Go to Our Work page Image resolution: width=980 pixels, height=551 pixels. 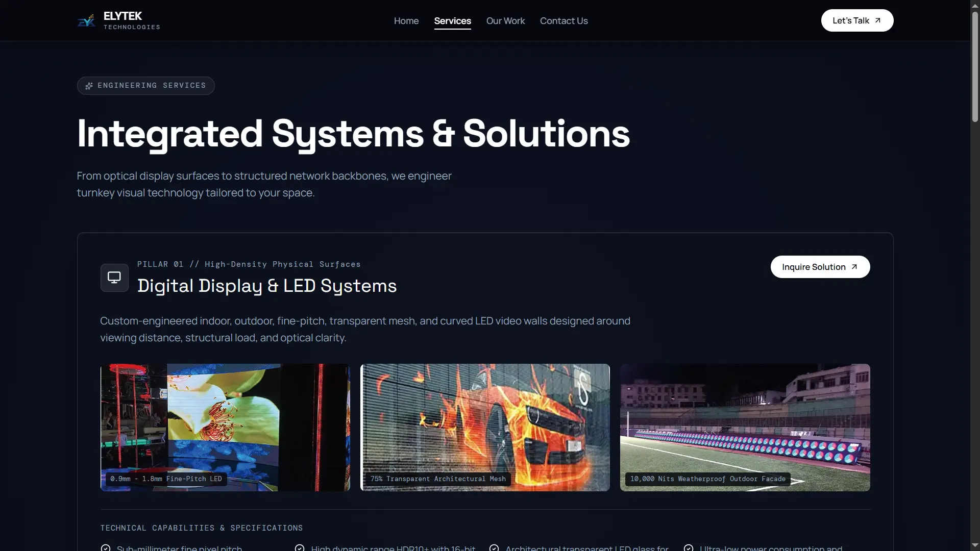pyautogui.click(x=505, y=21)
